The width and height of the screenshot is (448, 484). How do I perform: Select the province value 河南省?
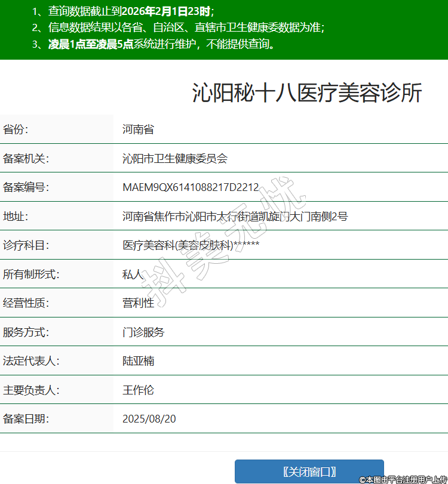pos(138,130)
